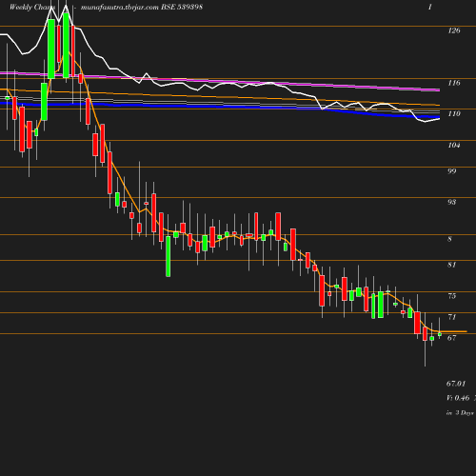Click the 'V: 0.46' volume reading
This screenshot has height=476, width=476.
pos(458,398)
